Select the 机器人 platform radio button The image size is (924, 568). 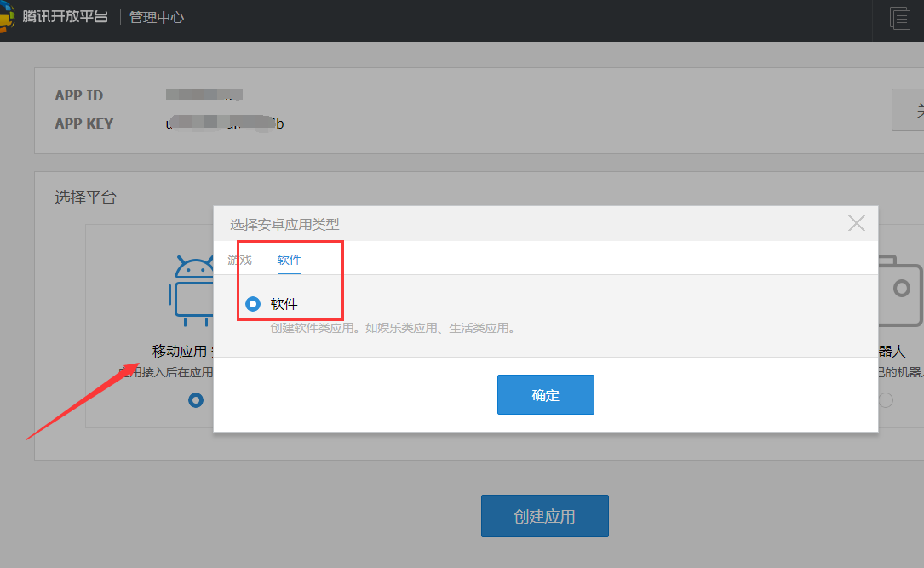[886, 399]
